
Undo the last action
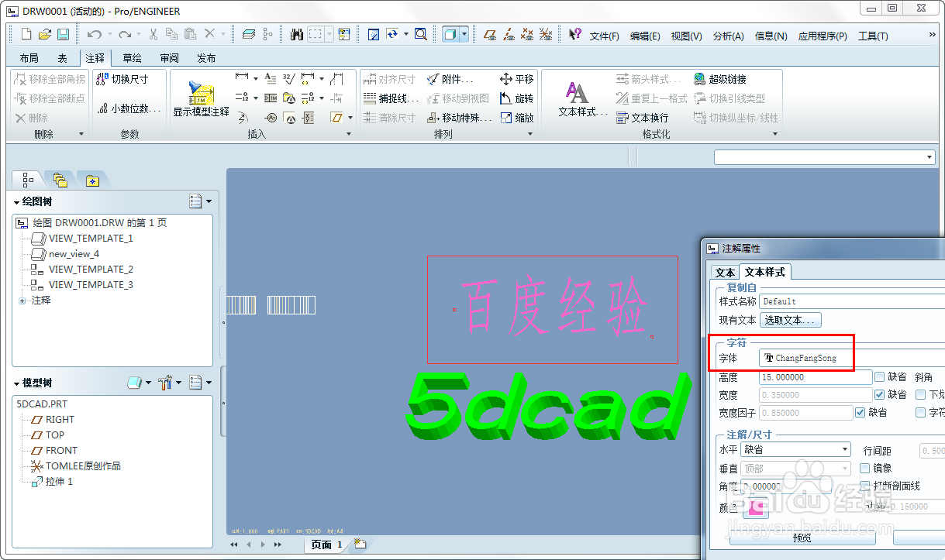(x=94, y=34)
